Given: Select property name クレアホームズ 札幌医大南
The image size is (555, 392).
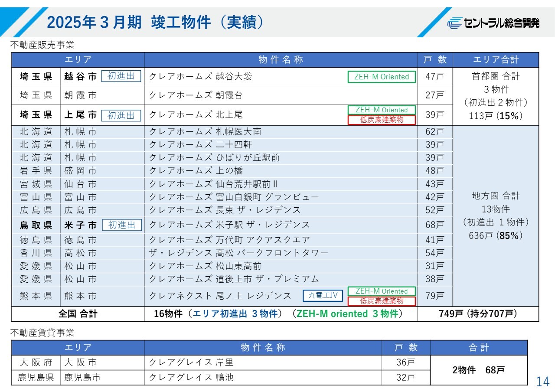Looking at the screenshot, I should [x=205, y=132].
